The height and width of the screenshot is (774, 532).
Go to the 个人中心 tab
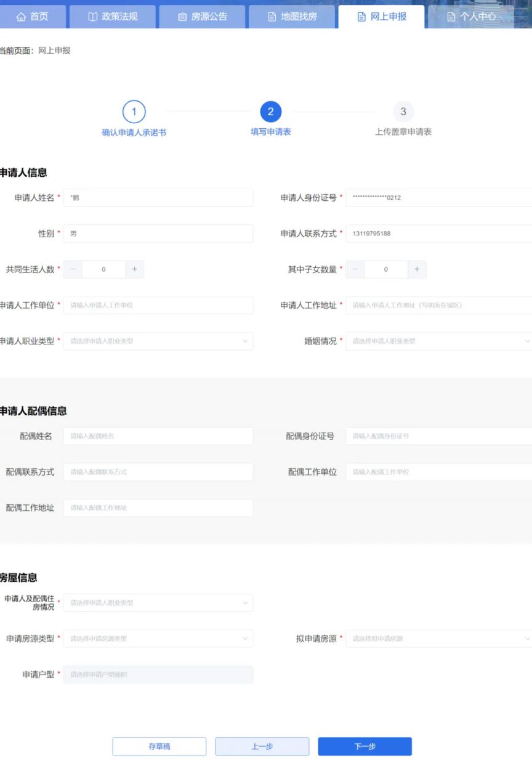coord(472,17)
